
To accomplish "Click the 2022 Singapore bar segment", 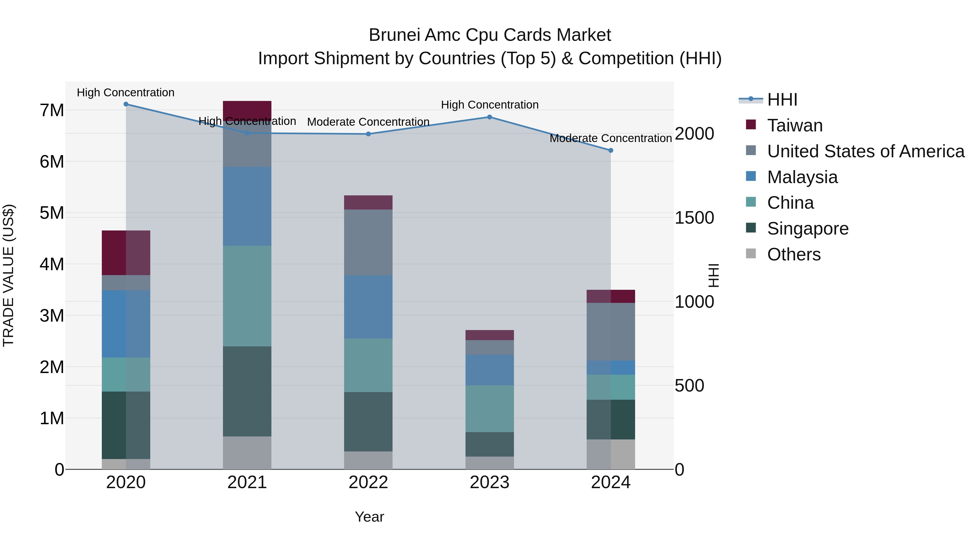I will click(x=368, y=422).
